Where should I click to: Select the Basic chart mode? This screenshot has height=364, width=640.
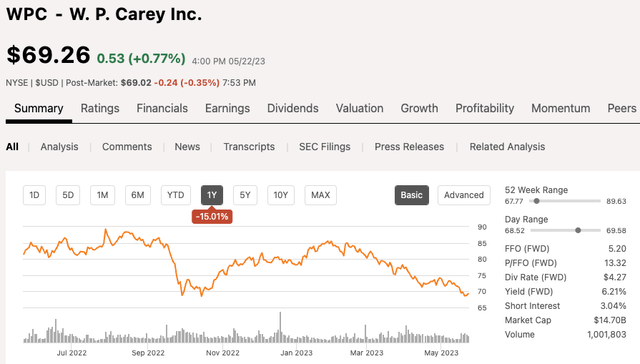[x=411, y=195]
